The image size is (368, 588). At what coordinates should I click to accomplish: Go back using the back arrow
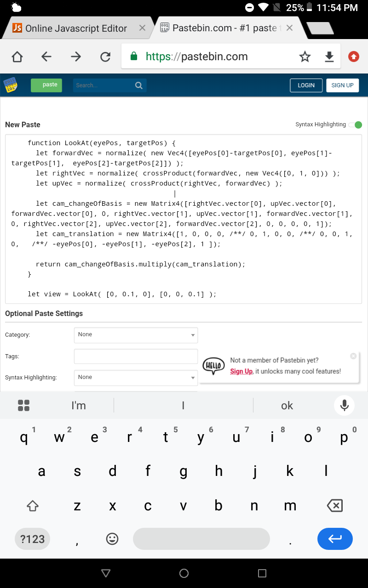[x=46, y=57]
